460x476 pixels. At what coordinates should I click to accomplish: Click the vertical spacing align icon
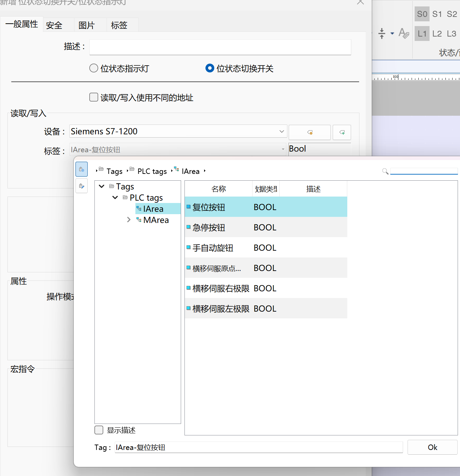tap(382, 33)
